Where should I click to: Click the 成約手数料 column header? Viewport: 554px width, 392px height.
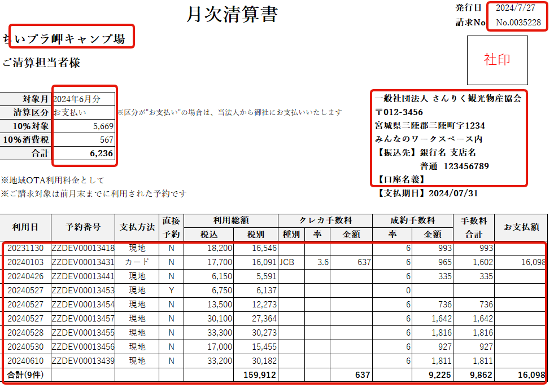coord(413,221)
